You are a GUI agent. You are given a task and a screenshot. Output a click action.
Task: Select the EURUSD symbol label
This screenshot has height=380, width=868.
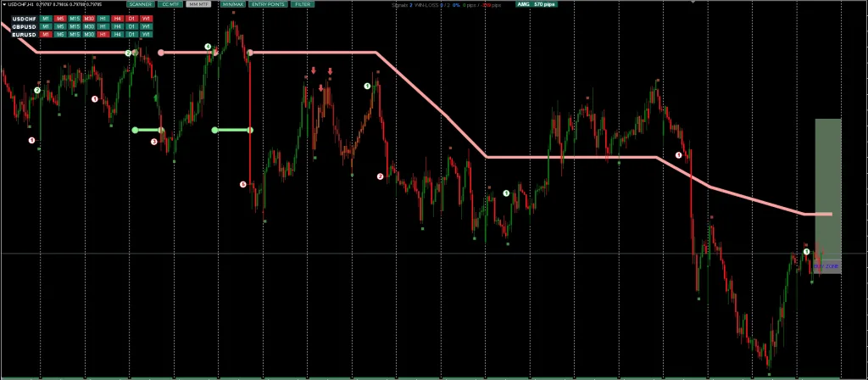point(25,34)
